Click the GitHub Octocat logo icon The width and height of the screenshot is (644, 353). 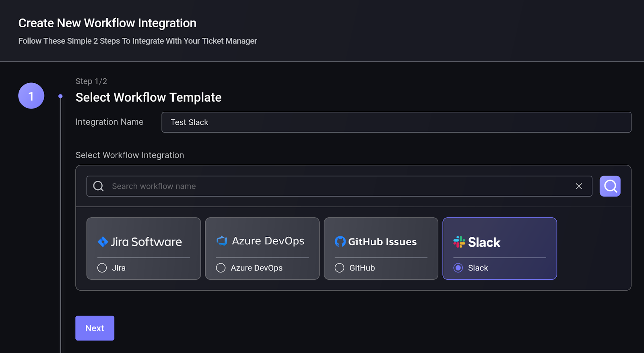(x=340, y=242)
